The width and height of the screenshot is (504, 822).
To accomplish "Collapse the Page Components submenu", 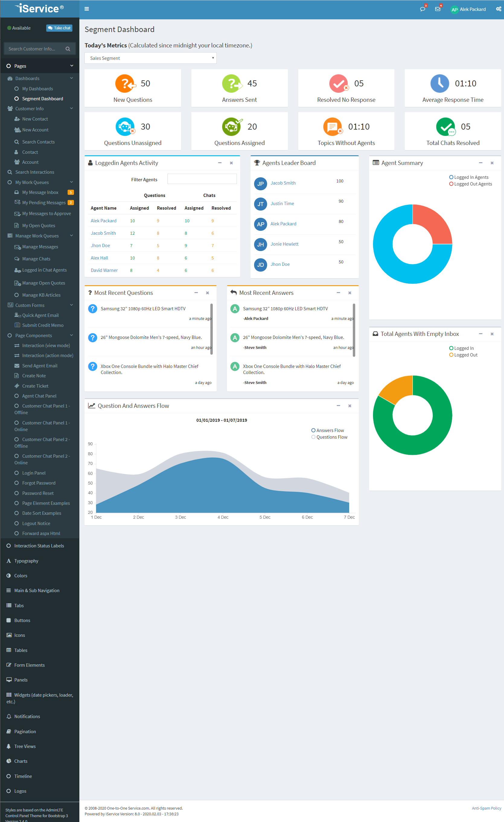I will click(40, 335).
